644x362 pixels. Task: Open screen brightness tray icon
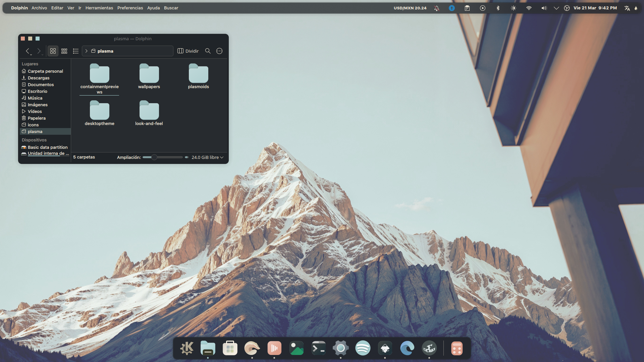click(x=514, y=8)
